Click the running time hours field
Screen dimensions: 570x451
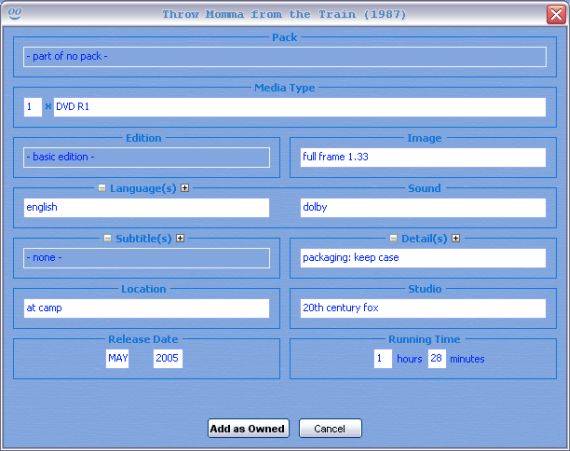[383, 359]
